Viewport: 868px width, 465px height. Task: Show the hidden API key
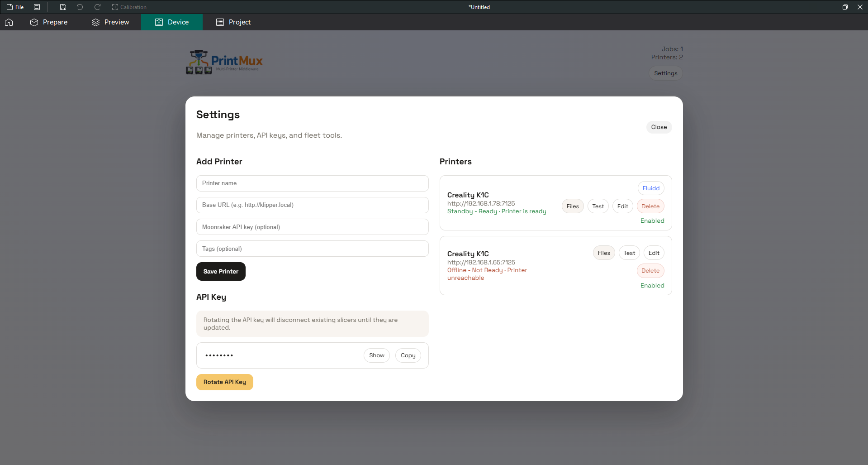[x=376, y=355]
